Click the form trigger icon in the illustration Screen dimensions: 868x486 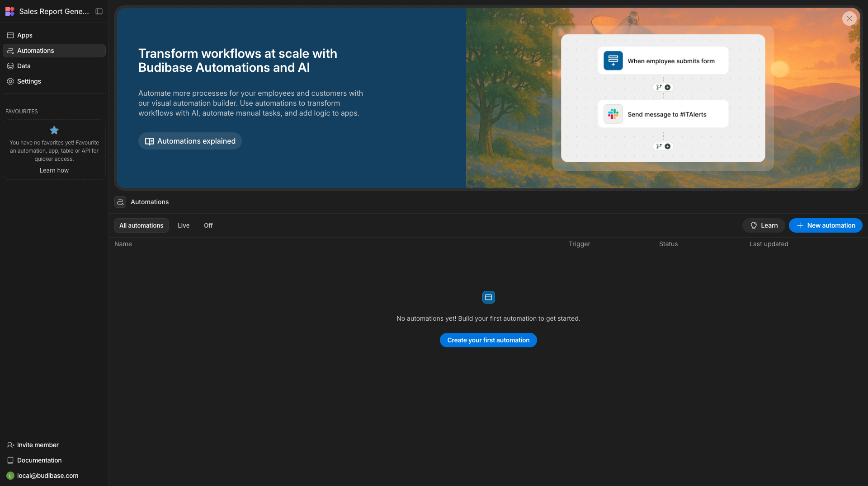[613, 61]
